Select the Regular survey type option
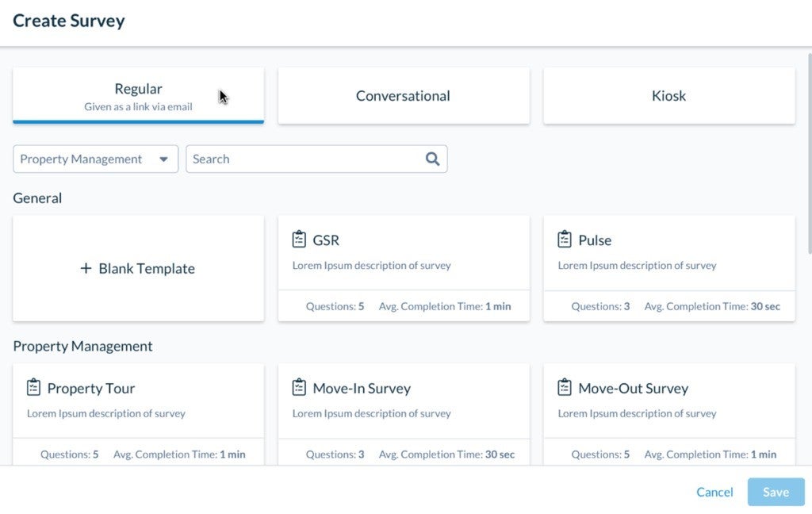Viewport: 812px width, 514px height. click(138, 95)
